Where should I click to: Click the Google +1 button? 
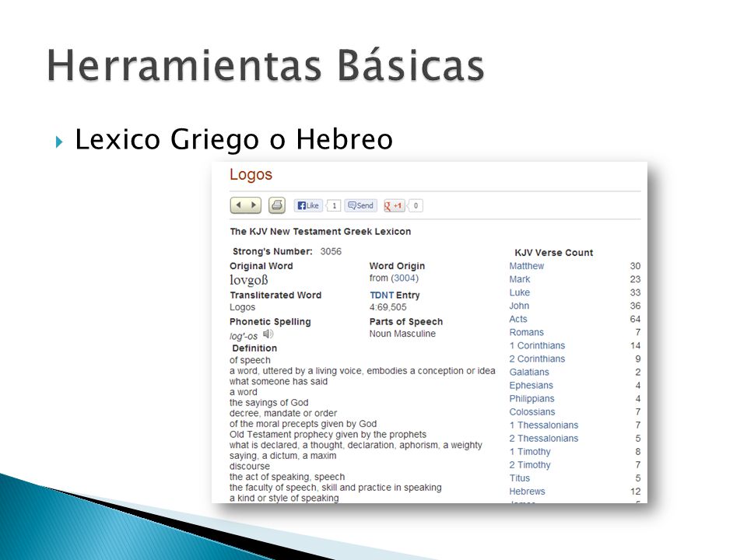[394, 205]
